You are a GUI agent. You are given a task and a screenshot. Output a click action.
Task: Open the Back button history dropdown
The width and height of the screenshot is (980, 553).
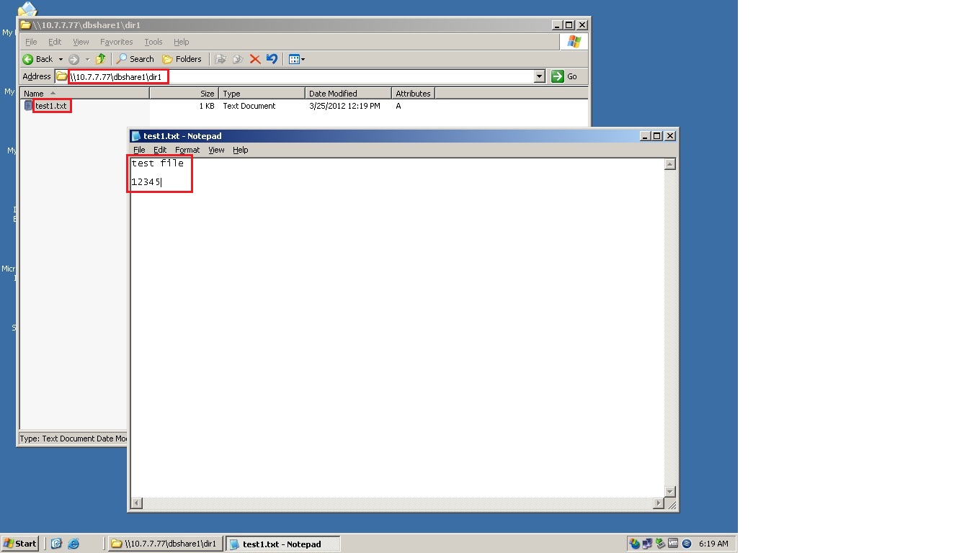(61, 59)
